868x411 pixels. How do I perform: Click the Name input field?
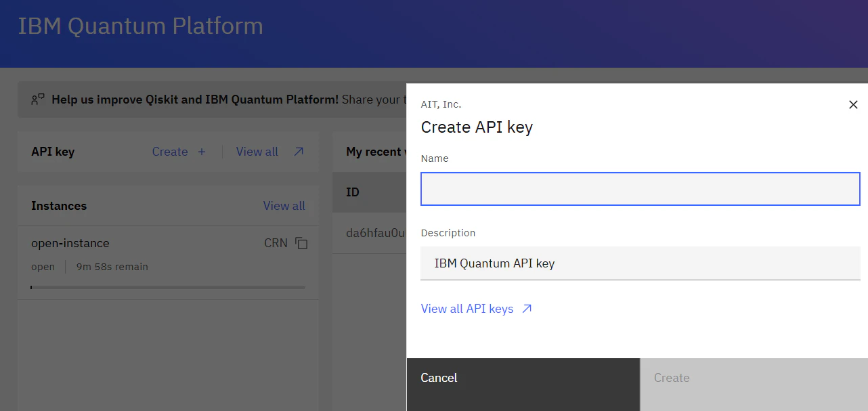coord(641,189)
